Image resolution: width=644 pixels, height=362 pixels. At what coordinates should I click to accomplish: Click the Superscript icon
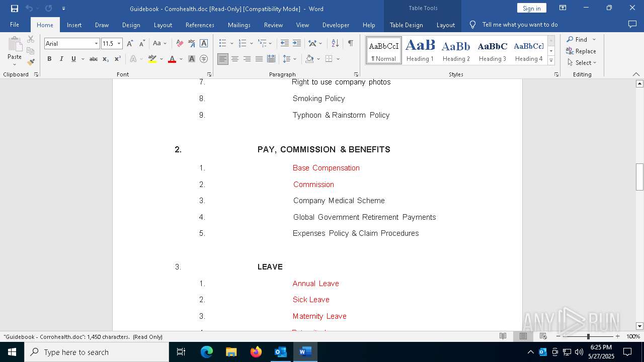coord(118,59)
